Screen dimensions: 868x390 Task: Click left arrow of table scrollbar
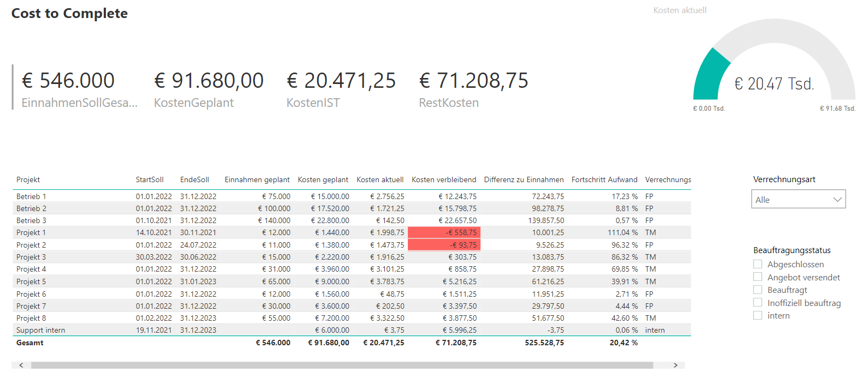(x=21, y=365)
